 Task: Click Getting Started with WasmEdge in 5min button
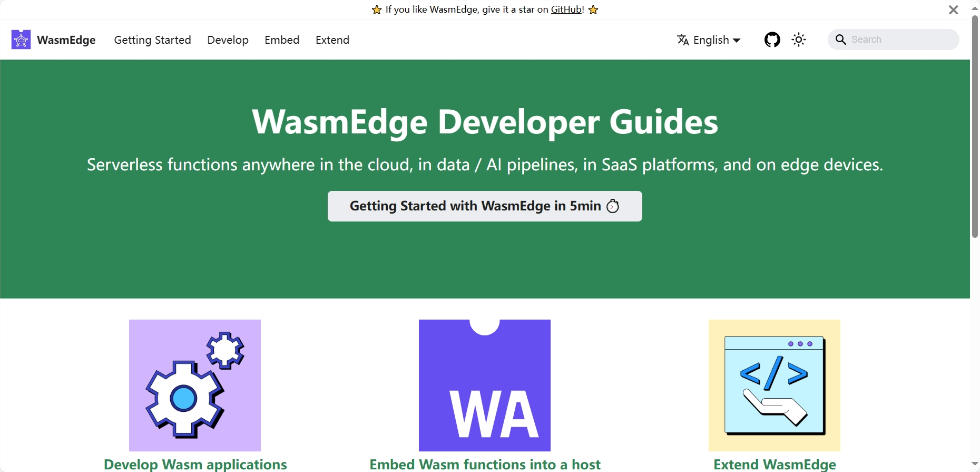485,206
